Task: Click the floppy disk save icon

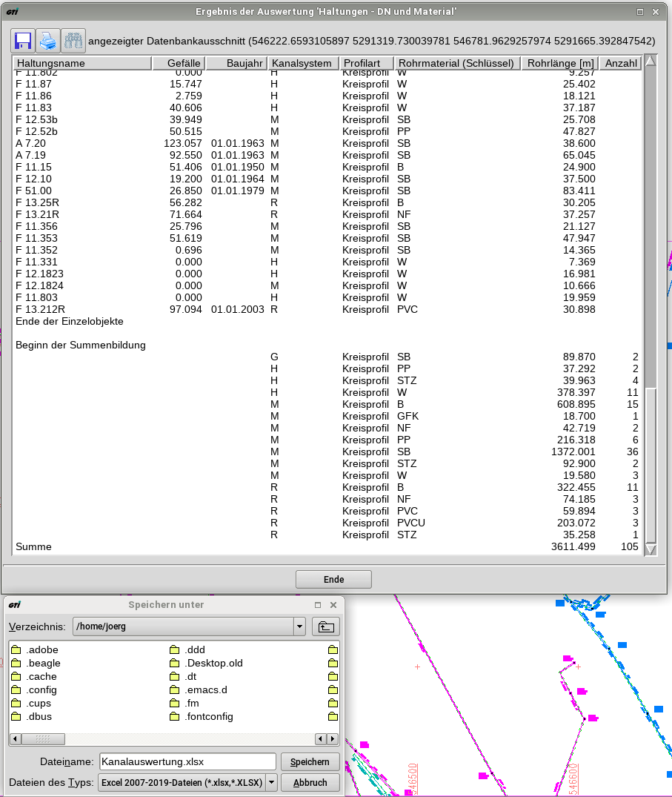Action: pyautogui.click(x=23, y=41)
